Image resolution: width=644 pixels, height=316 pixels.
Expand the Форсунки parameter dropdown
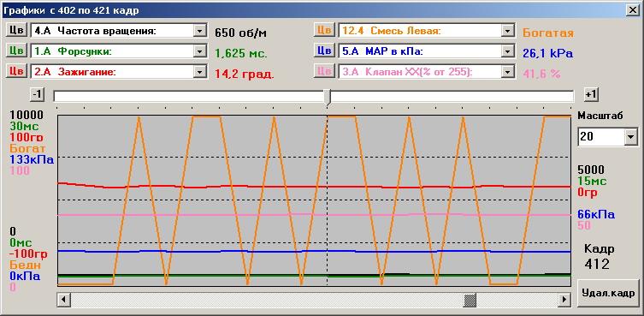199,51
